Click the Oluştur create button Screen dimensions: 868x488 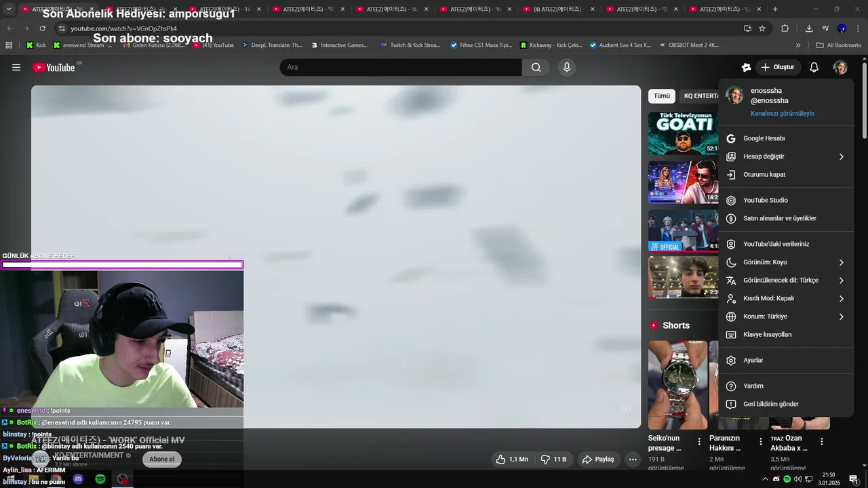point(777,67)
